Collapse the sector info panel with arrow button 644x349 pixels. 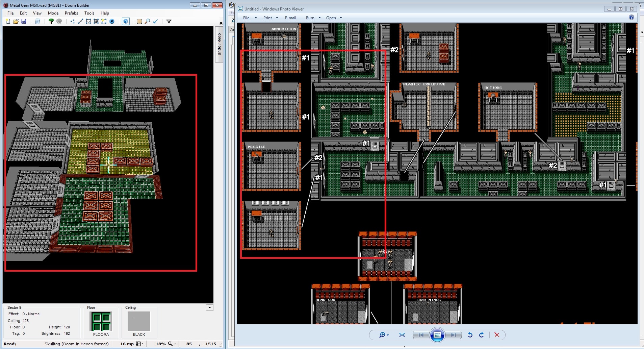[210, 307]
